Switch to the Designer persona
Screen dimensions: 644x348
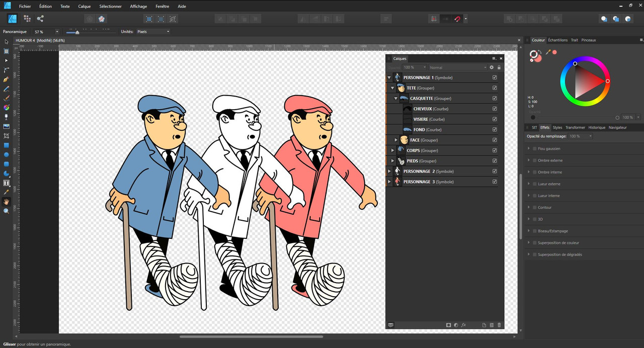[x=13, y=19]
